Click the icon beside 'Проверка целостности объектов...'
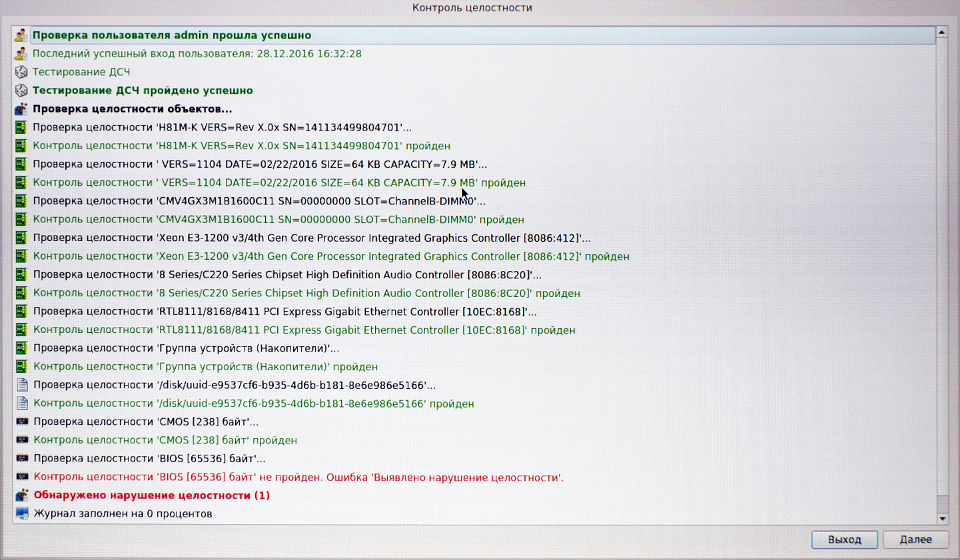 (21, 109)
